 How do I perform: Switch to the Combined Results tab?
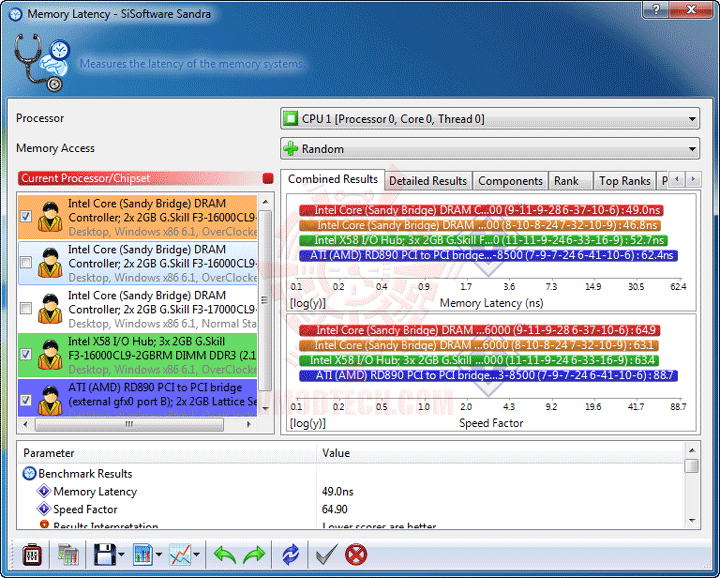332,179
